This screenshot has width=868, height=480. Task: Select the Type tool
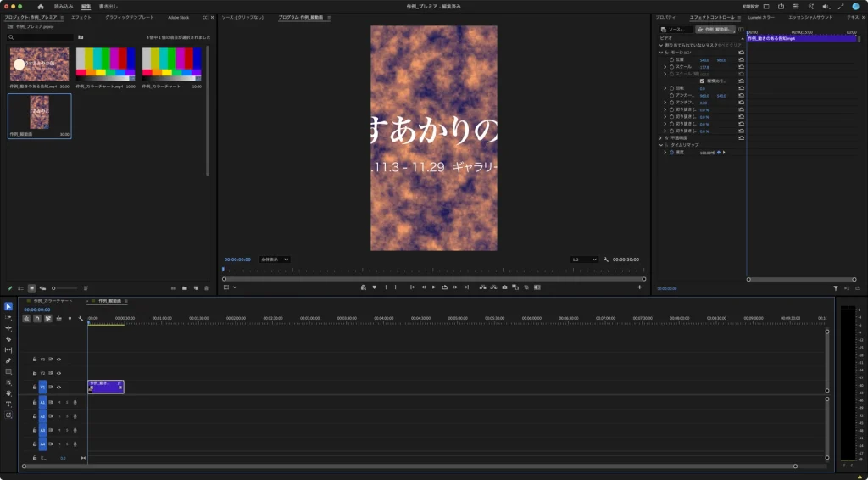coord(8,405)
